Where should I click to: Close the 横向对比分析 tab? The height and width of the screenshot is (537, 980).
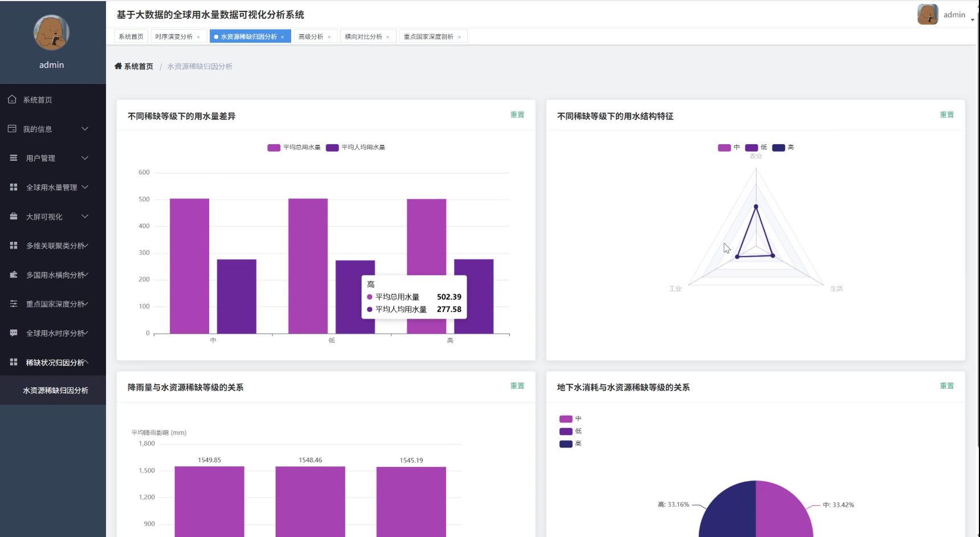pyautogui.click(x=387, y=37)
